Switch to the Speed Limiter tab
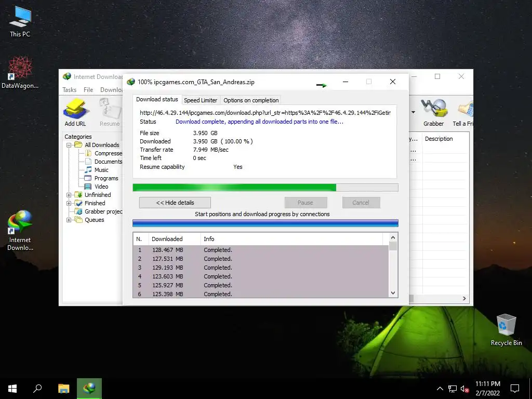The height and width of the screenshot is (399, 532). click(201, 100)
